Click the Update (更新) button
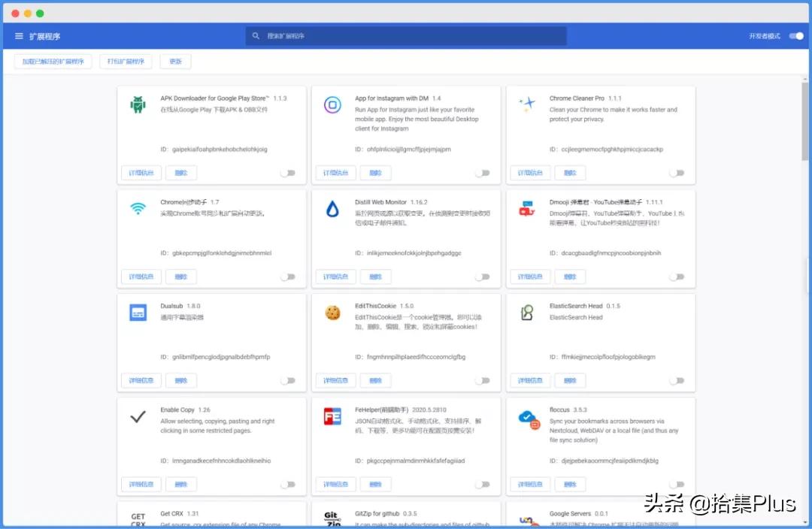 click(x=175, y=62)
